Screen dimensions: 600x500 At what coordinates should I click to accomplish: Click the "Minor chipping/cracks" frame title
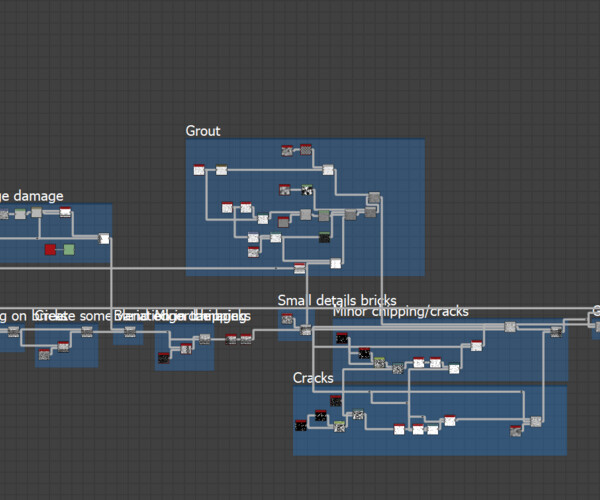click(401, 312)
